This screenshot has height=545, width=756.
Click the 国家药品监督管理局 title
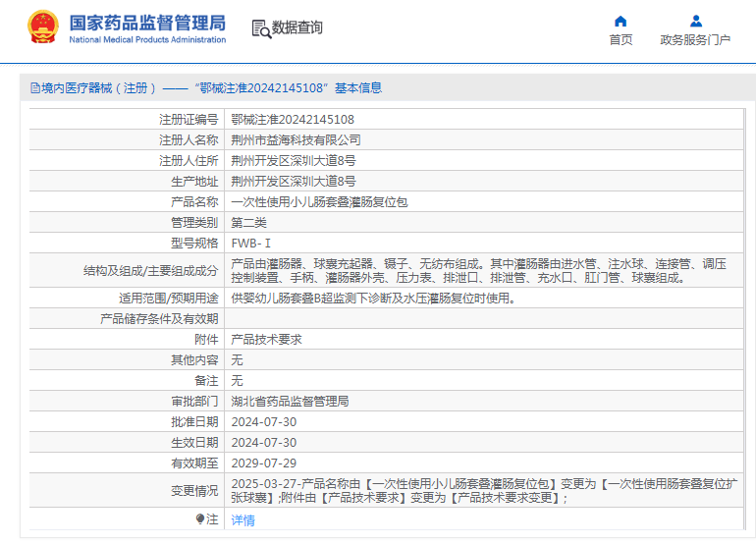pos(147,23)
